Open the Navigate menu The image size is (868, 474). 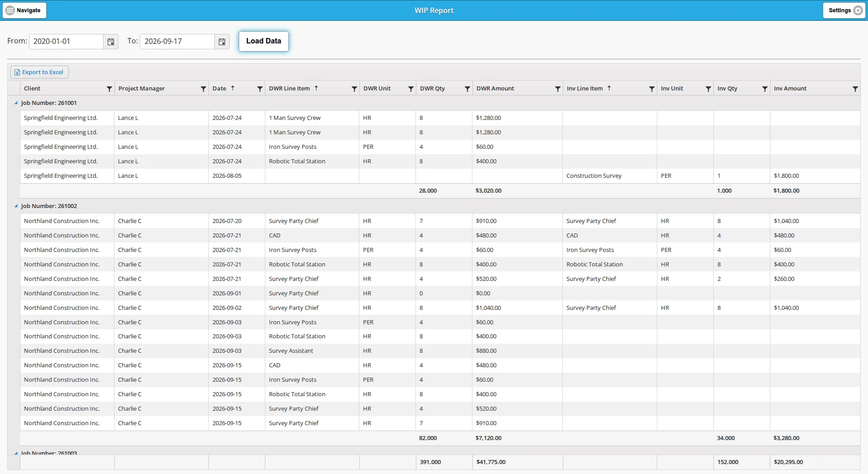click(24, 10)
